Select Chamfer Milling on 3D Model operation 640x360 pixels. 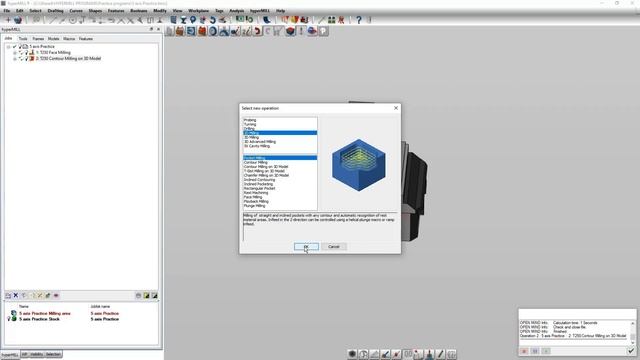267,175
